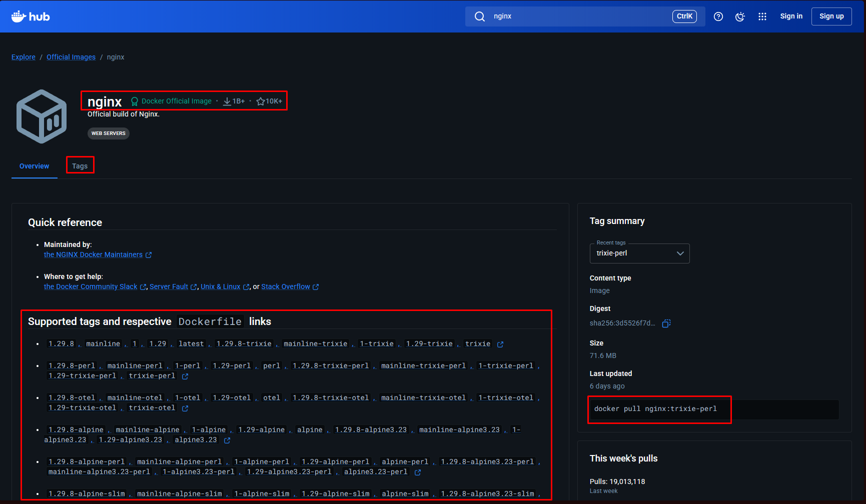The width and height of the screenshot is (866, 504).
Task: Copy the sha256 digest with copy icon
Action: coord(666,323)
